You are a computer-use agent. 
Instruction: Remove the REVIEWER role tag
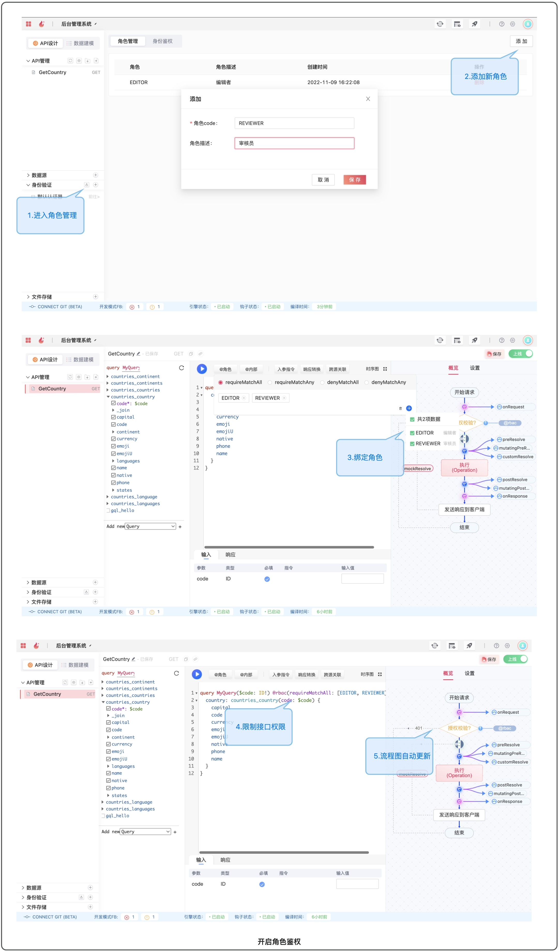(x=284, y=398)
